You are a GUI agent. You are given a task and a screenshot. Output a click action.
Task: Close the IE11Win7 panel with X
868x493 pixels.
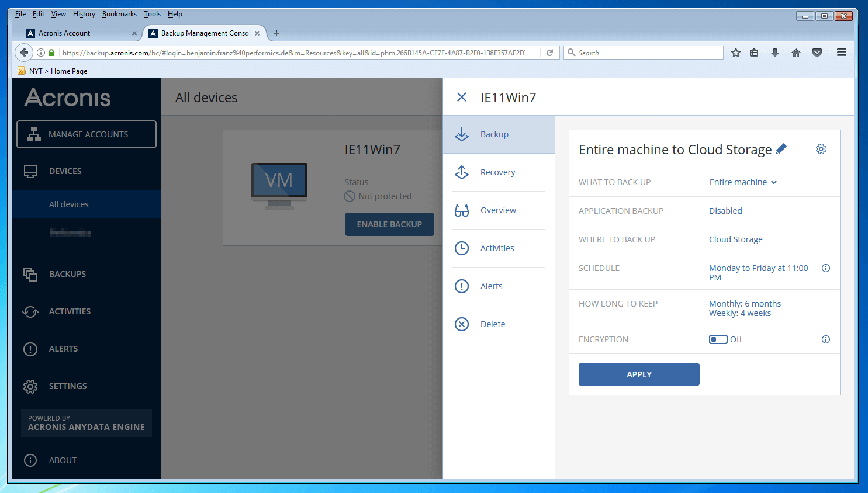461,98
